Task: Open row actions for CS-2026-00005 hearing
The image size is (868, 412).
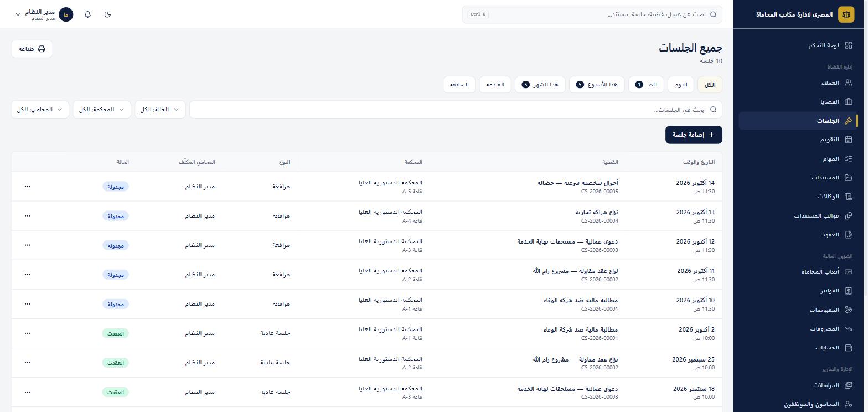Action: click(x=28, y=187)
